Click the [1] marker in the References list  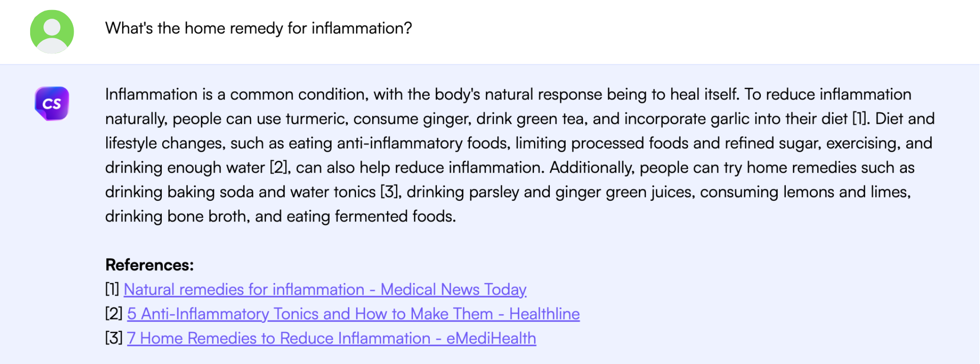(x=112, y=289)
